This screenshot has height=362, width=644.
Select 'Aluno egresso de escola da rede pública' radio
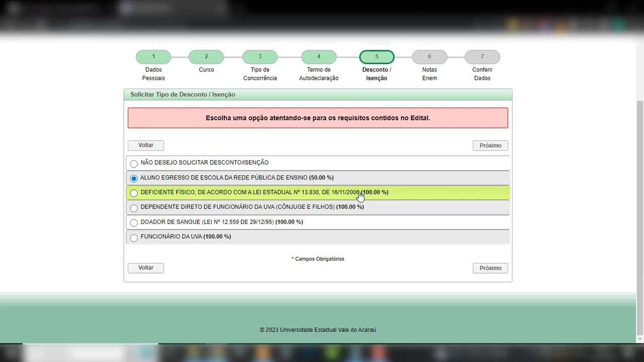[134, 178]
